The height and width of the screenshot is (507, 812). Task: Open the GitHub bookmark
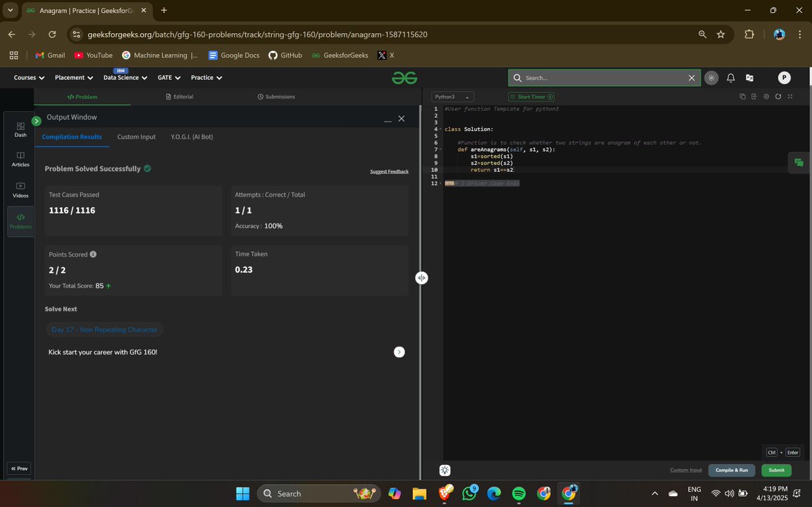285,56
